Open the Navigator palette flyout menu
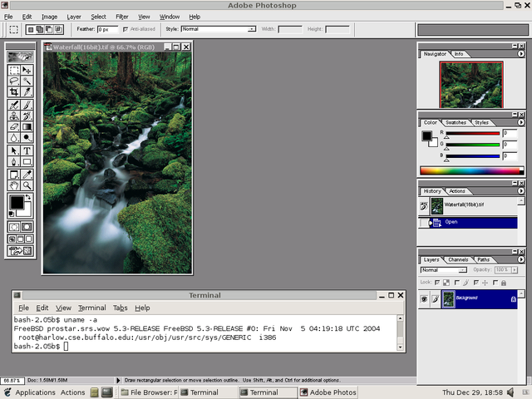The height and width of the screenshot is (399, 532). (x=521, y=54)
